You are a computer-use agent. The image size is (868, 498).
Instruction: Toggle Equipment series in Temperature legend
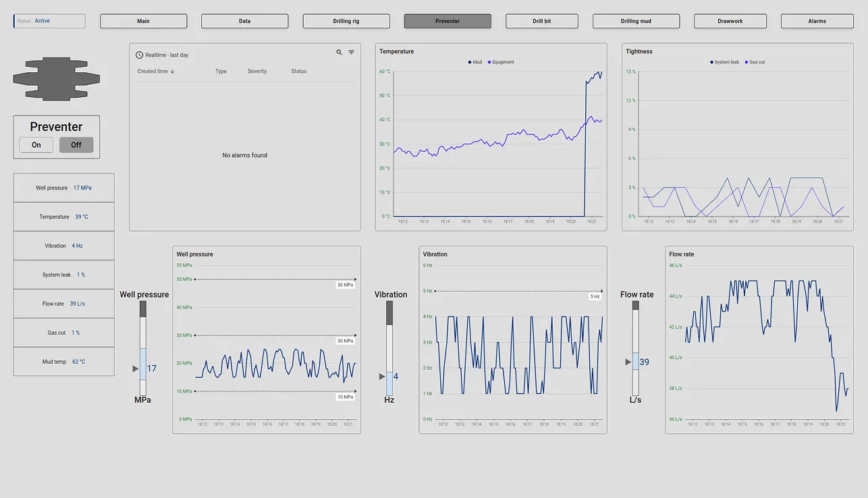tap(500, 62)
